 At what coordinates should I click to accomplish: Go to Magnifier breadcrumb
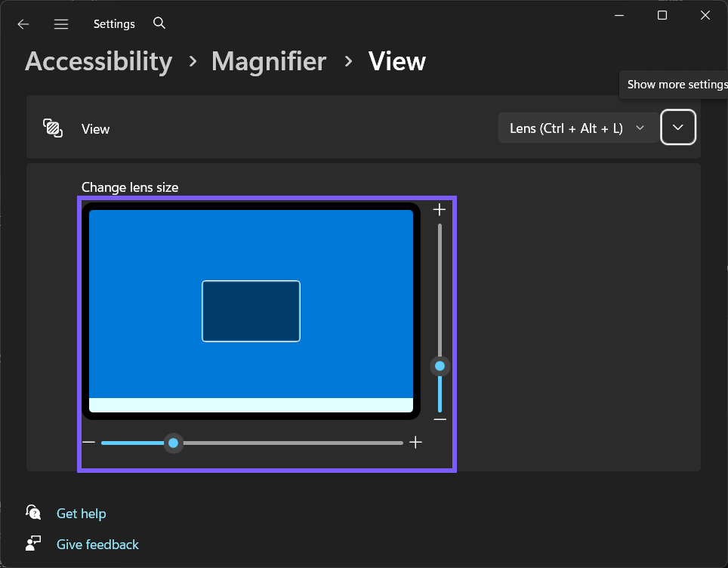[269, 61]
